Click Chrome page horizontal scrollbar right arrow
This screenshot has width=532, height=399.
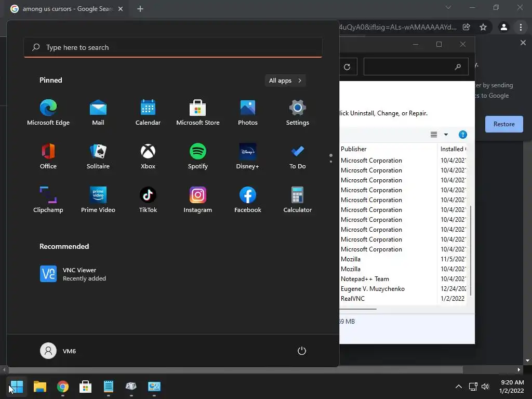coord(519,370)
